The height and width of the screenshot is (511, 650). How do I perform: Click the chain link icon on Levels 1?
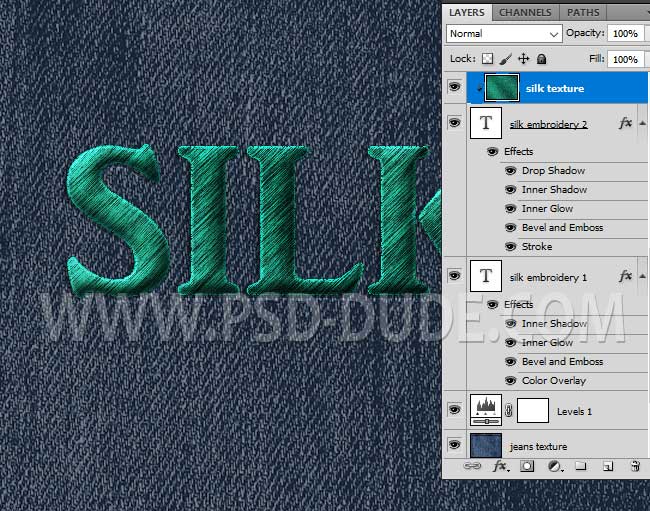(509, 410)
